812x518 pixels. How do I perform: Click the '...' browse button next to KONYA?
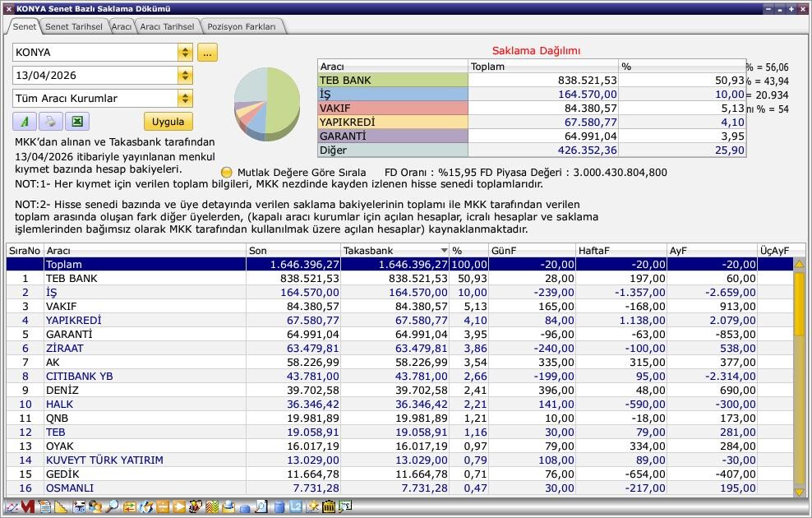207,53
